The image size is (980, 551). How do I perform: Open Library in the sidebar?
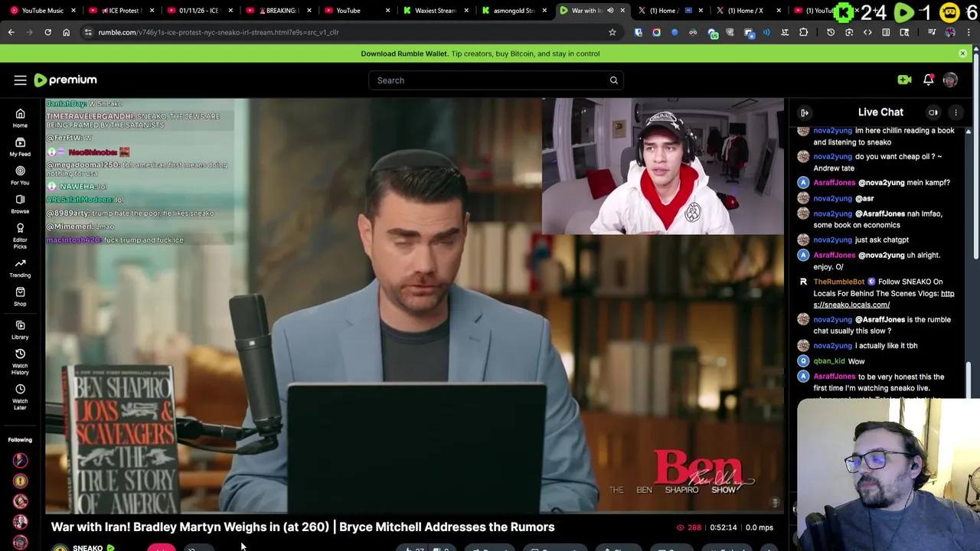click(x=20, y=329)
